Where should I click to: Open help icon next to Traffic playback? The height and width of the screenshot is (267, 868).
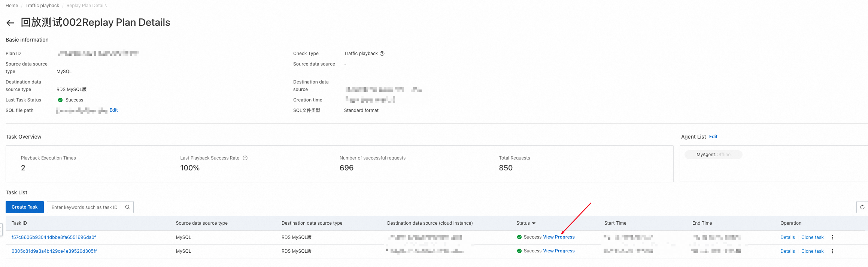tap(382, 54)
